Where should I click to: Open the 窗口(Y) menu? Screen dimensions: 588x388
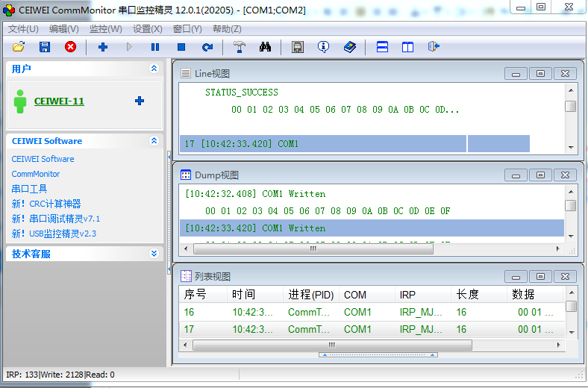pyautogui.click(x=187, y=29)
